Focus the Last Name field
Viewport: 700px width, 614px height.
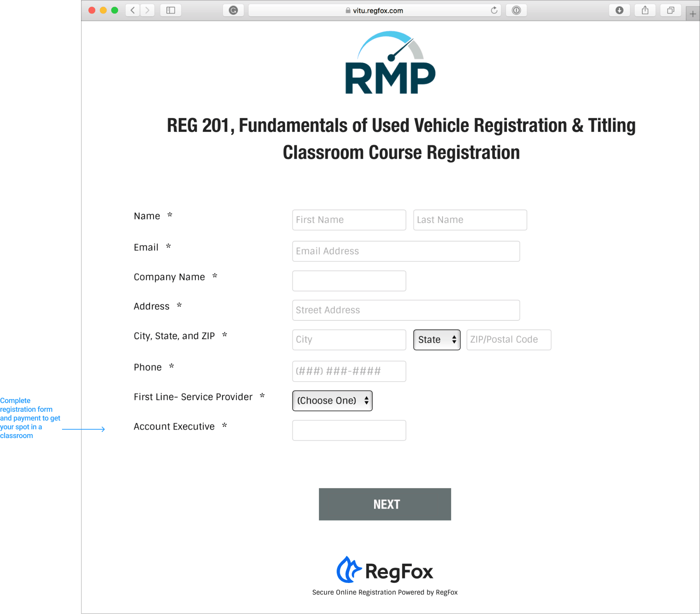coord(470,220)
